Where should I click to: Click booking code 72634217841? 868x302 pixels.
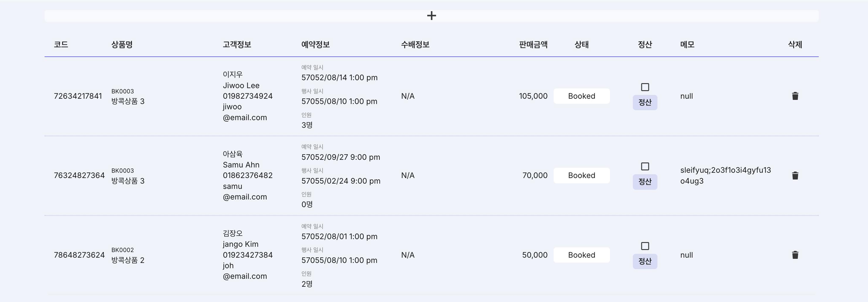click(78, 96)
